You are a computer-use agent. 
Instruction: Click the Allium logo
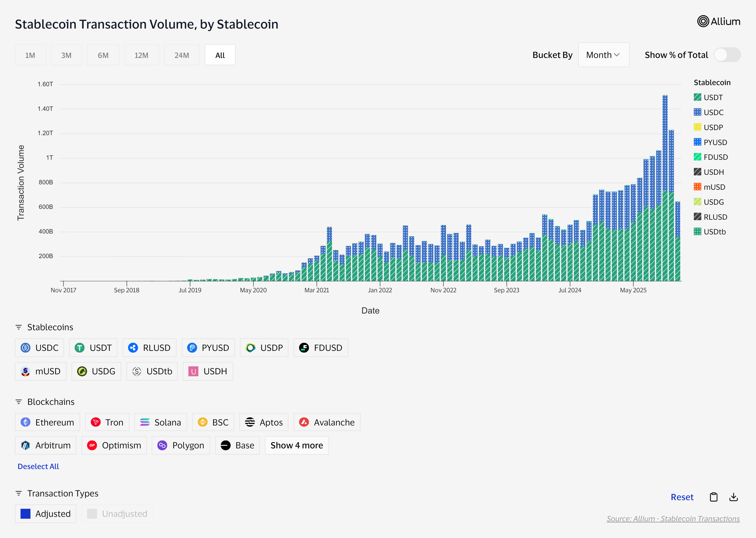(x=718, y=21)
